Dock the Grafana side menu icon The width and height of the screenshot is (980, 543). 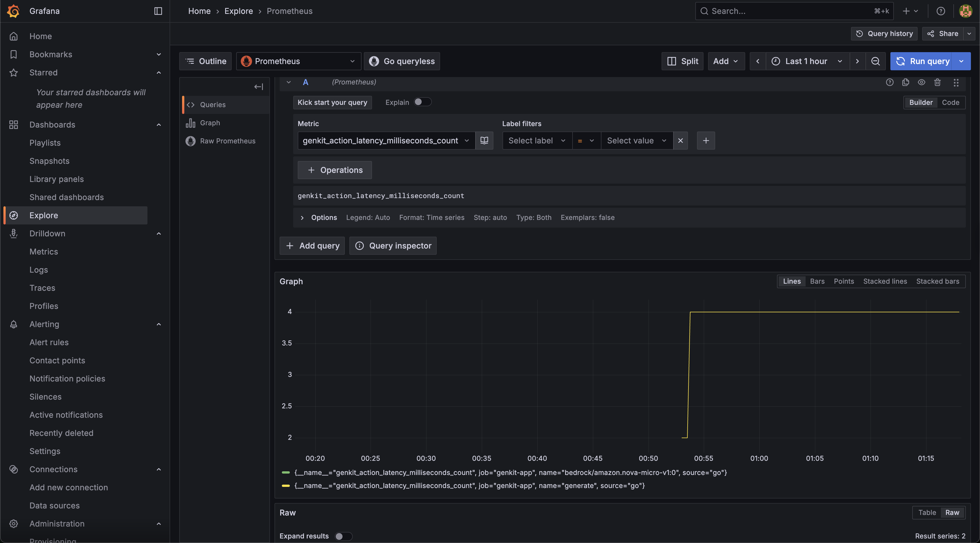point(158,11)
